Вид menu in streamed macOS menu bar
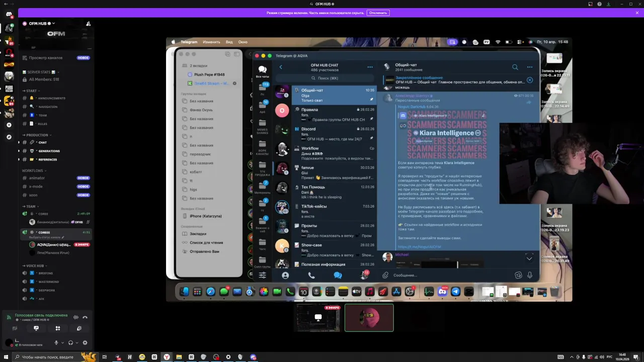 [229, 42]
